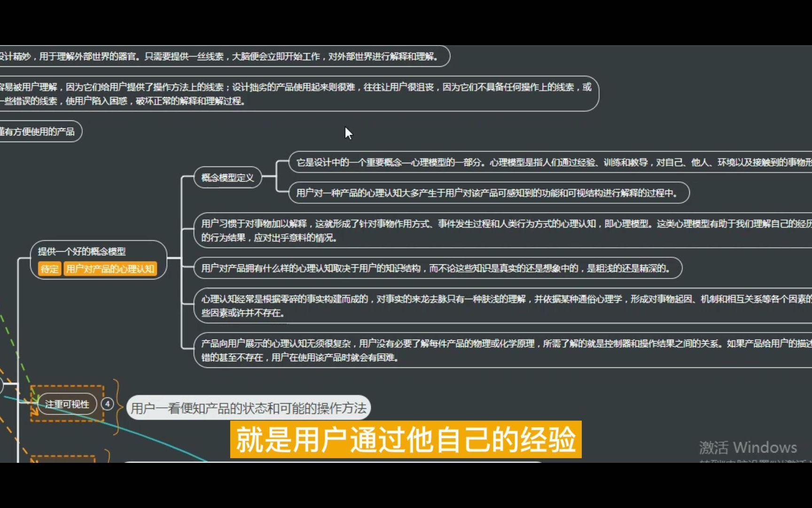Select node 用户对产品拥有什么样的心理认知
Viewport: 812px width, 508px height.
click(x=438, y=268)
